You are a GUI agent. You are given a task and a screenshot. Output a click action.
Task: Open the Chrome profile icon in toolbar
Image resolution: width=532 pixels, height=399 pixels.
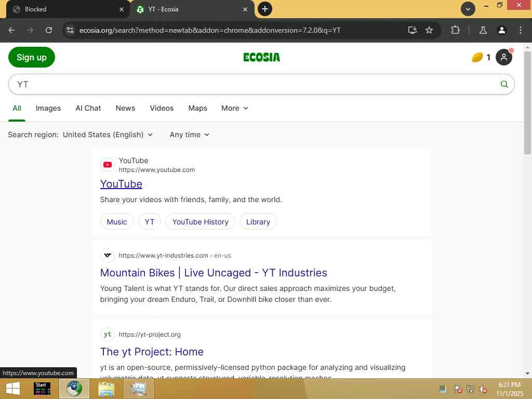point(501,30)
